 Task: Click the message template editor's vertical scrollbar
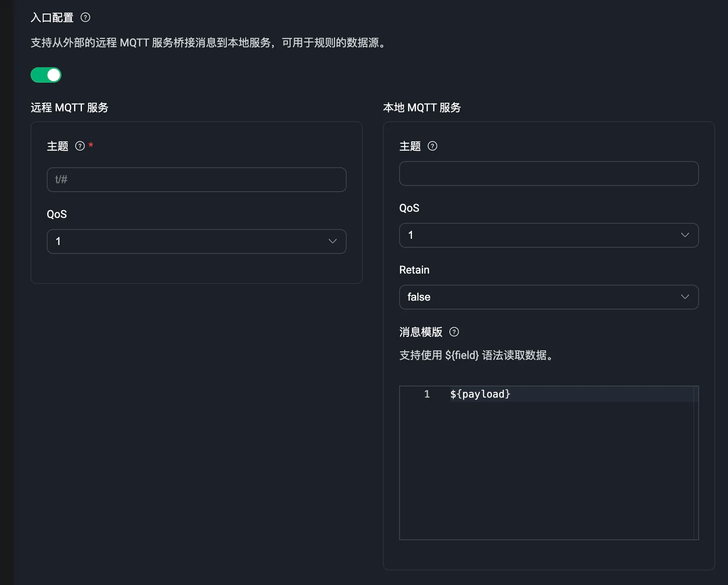tap(696, 463)
